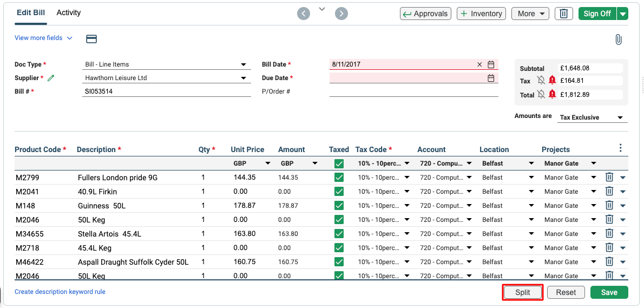Click Total red alert bell
The width and height of the screenshot is (644, 308).
point(553,94)
